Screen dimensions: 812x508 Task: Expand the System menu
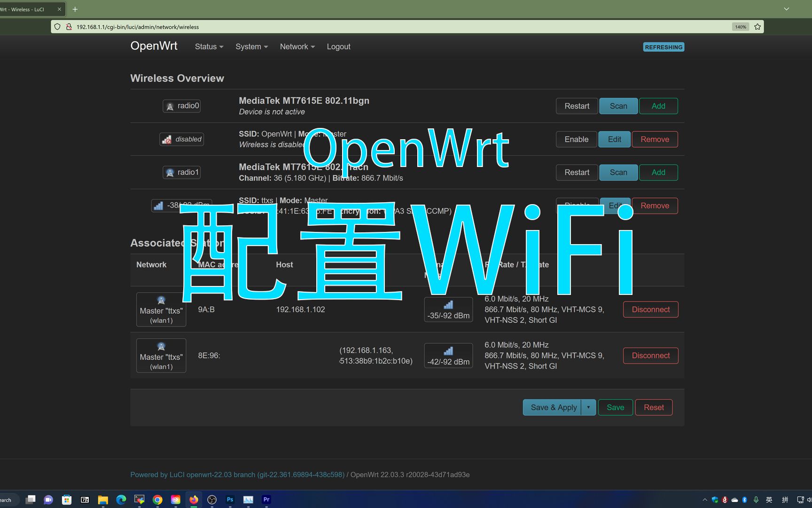tap(251, 47)
